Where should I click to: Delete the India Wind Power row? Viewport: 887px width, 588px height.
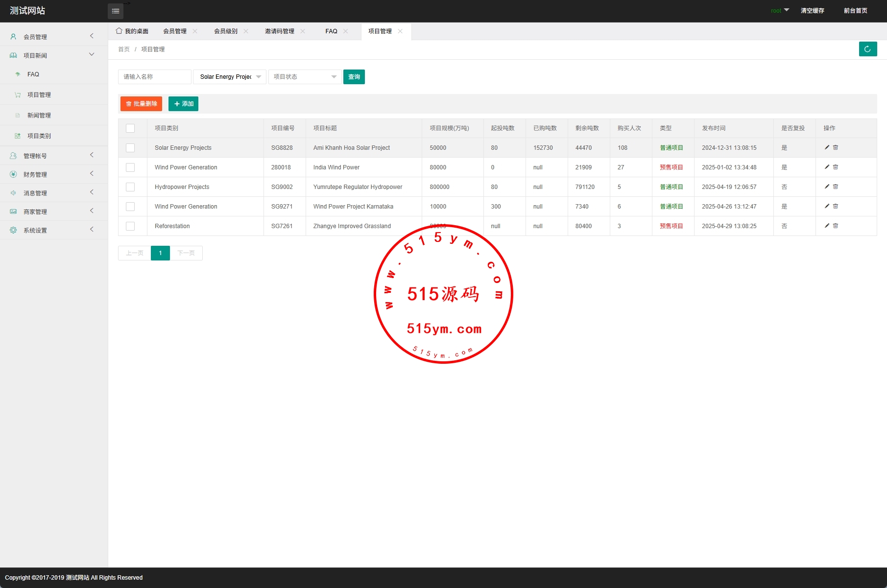pos(836,167)
